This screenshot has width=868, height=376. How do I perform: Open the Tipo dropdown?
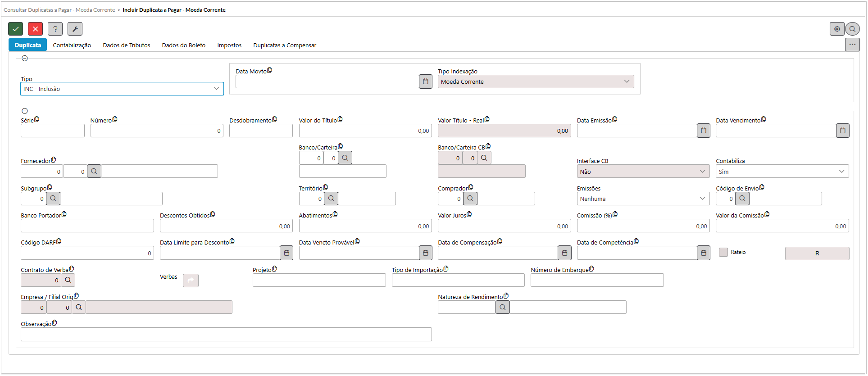tap(122, 89)
